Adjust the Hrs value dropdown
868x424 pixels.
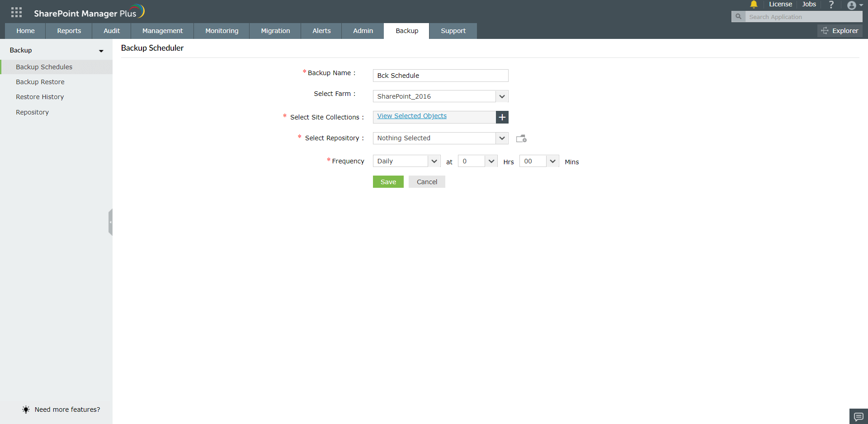pyautogui.click(x=491, y=161)
